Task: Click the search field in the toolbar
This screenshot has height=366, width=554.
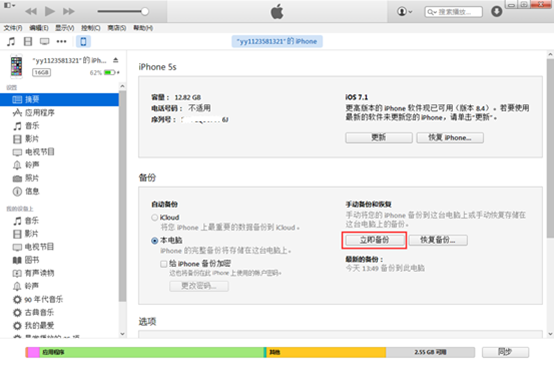Action: point(453,12)
